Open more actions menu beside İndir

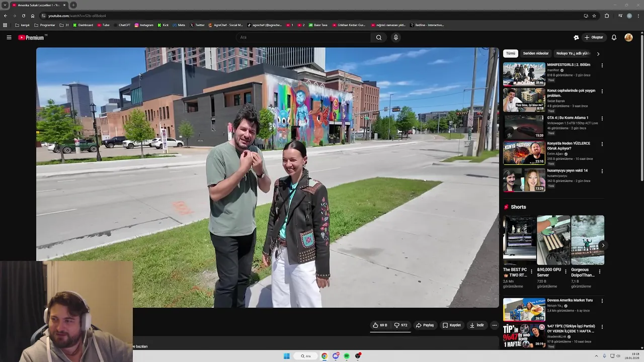point(495,325)
